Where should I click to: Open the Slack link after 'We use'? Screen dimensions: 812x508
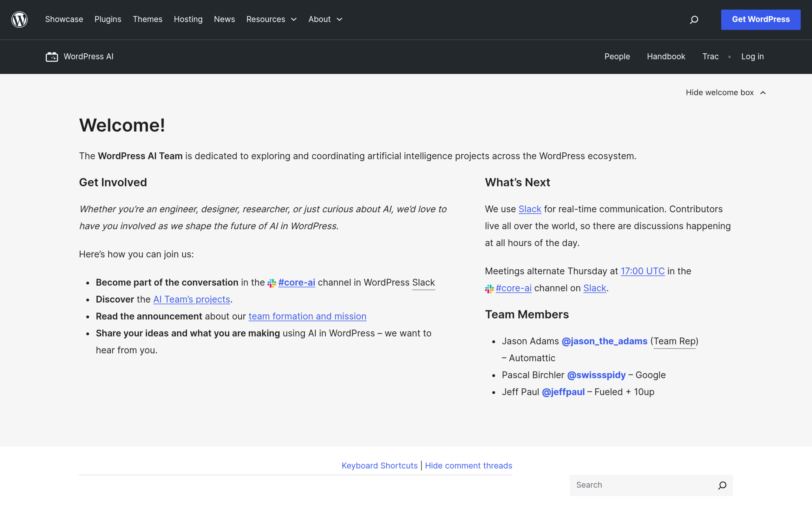coord(530,209)
